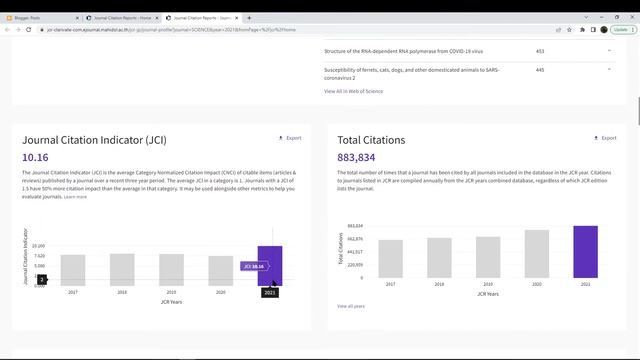This screenshot has height=360, width=640.
Task: Select the purple 2021 Total Citations bar
Action: pos(586,252)
